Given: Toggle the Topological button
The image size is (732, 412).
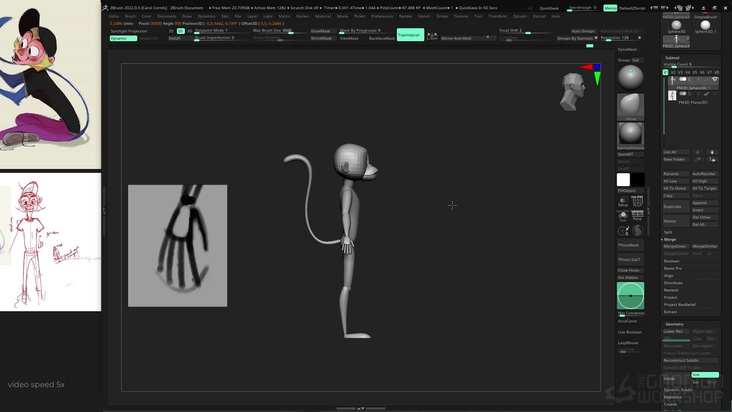Looking at the screenshot, I should (x=410, y=35).
